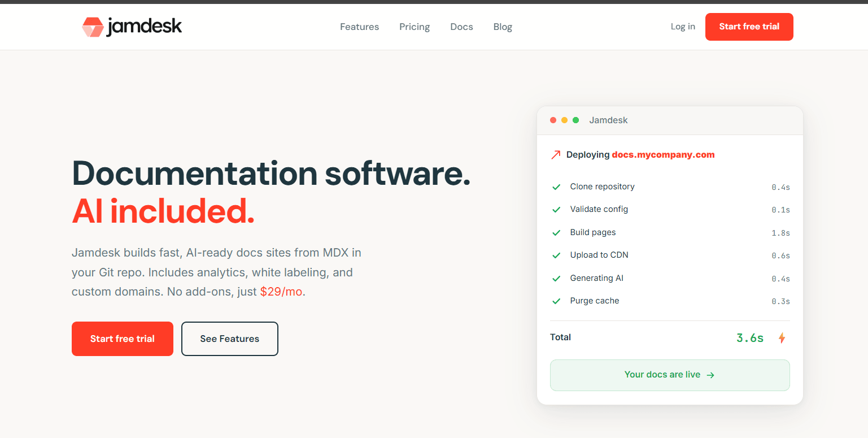Click the orange lightning bolt icon
Viewport: 868px width, 438px height.
coord(782,338)
